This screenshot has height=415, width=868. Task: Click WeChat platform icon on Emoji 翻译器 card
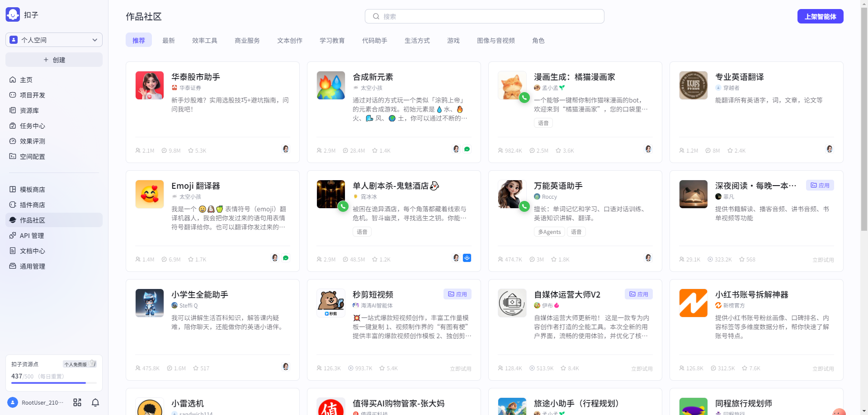coord(286,258)
